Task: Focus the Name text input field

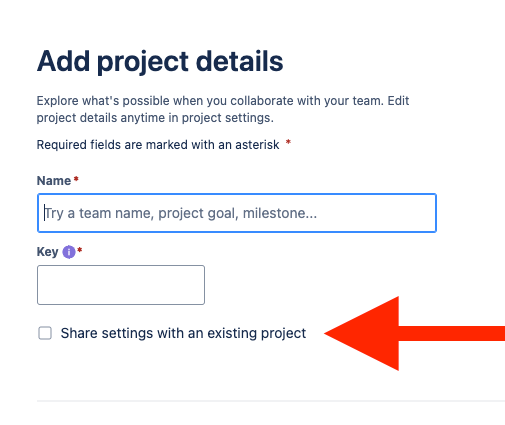Action: tap(237, 213)
